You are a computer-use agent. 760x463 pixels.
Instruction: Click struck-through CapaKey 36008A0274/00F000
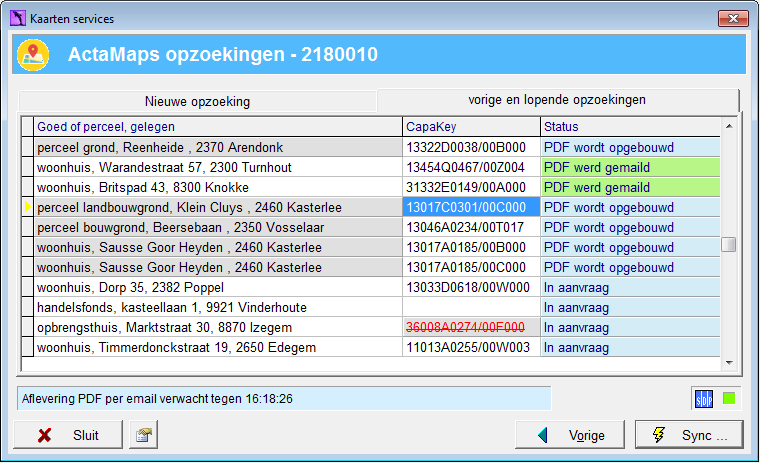471,327
